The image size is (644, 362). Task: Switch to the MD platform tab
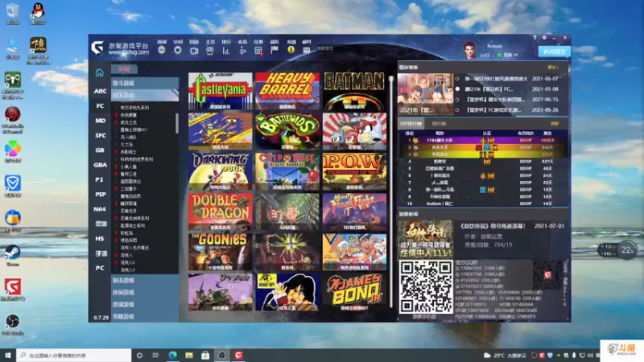(100, 121)
